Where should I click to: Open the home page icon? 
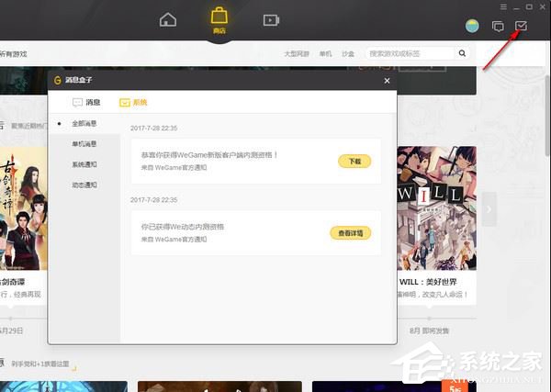[168, 20]
